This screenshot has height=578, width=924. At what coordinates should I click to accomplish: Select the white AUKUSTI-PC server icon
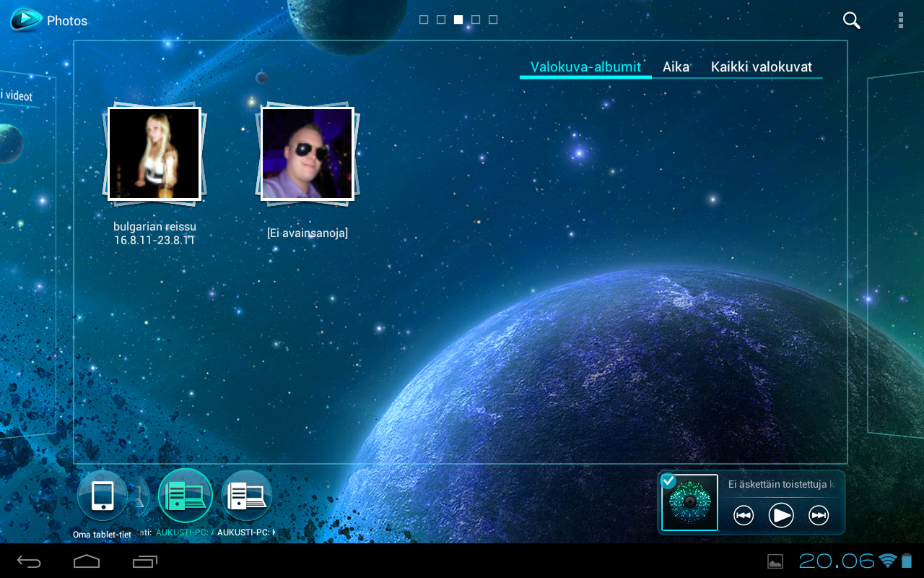(247, 496)
